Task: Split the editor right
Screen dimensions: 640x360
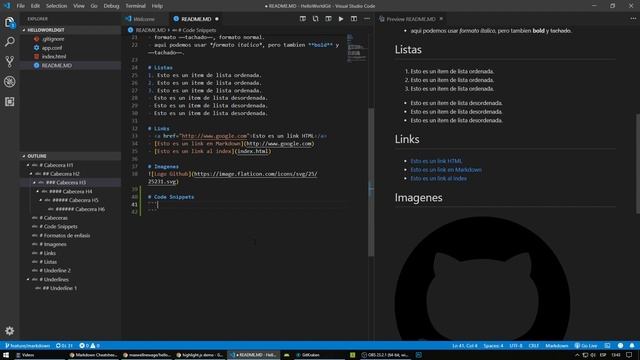Action: point(354,19)
